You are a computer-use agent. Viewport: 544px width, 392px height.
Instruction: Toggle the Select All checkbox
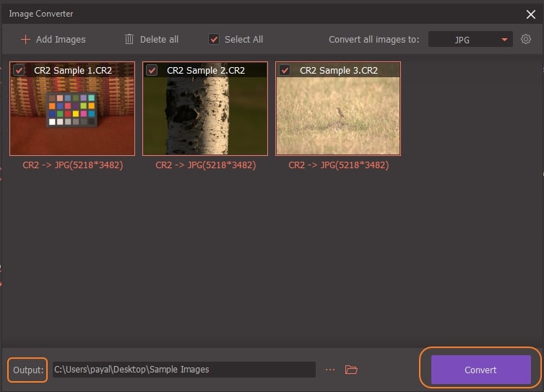[214, 40]
